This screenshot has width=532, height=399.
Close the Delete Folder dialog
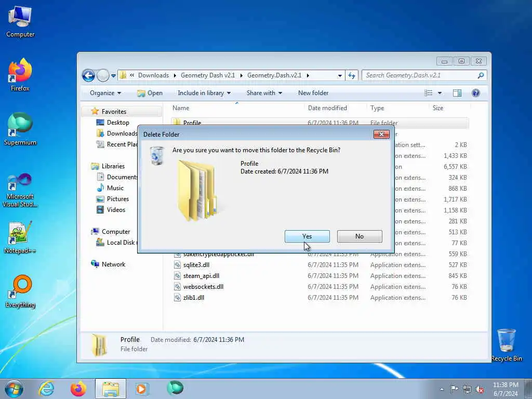[x=381, y=135]
